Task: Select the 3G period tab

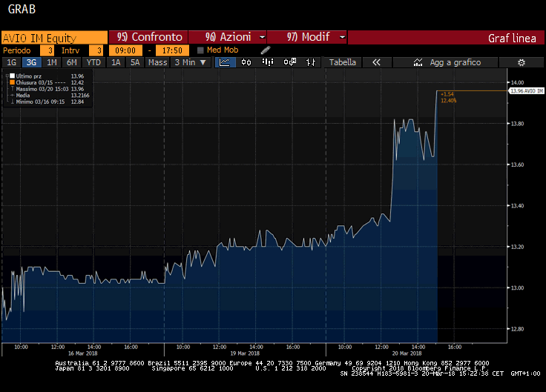Action: coord(31,62)
